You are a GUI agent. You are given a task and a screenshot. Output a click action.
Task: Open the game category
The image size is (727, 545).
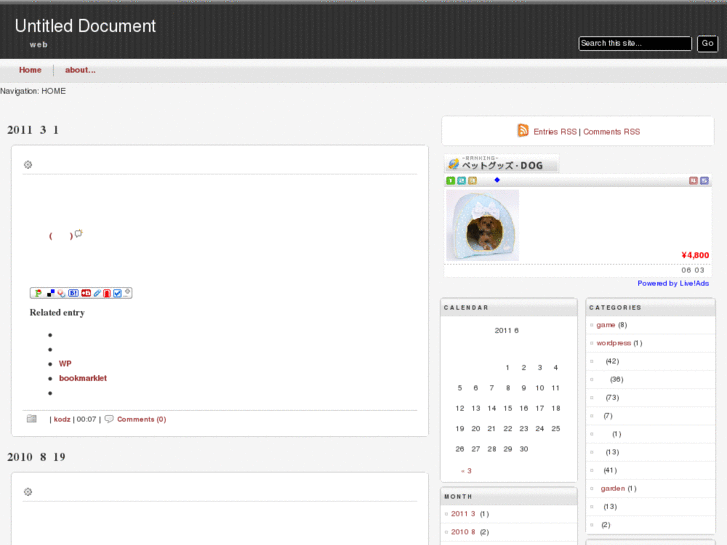coord(606,325)
